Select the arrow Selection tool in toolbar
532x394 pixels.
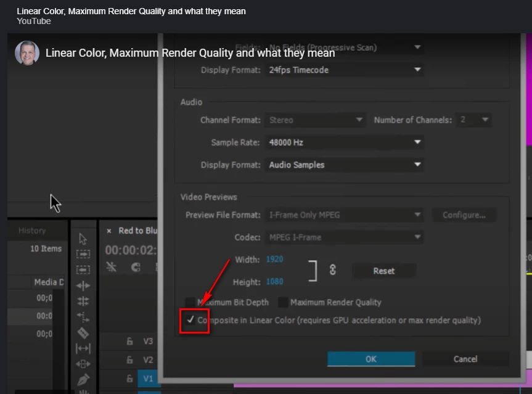point(83,239)
